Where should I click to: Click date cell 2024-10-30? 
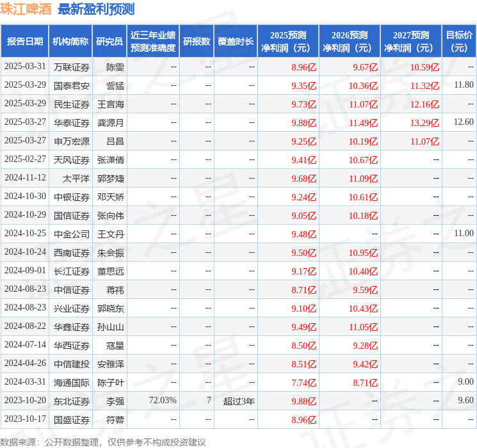point(25,196)
